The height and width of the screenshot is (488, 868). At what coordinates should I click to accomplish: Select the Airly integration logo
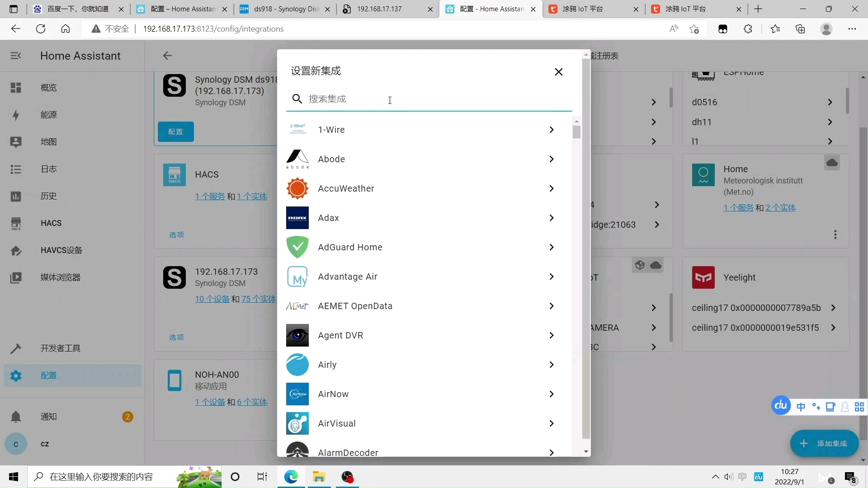(297, 365)
